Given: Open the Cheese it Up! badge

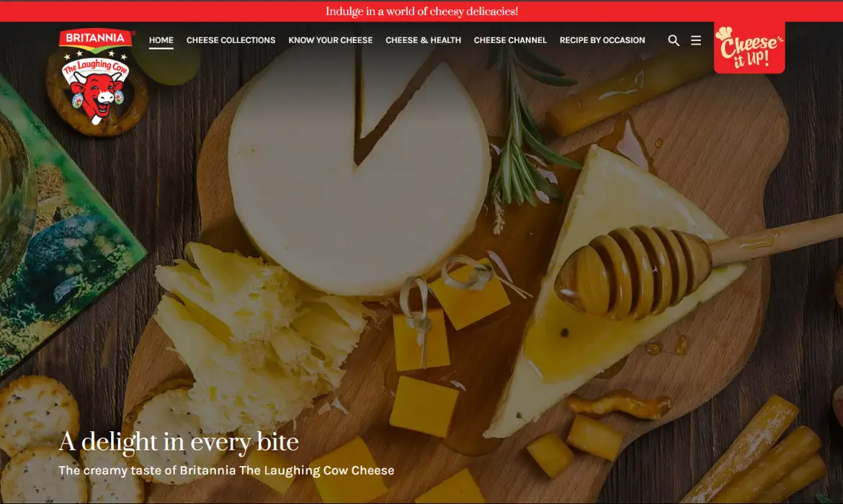Looking at the screenshot, I should pyautogui.click(x=749, y=48).
